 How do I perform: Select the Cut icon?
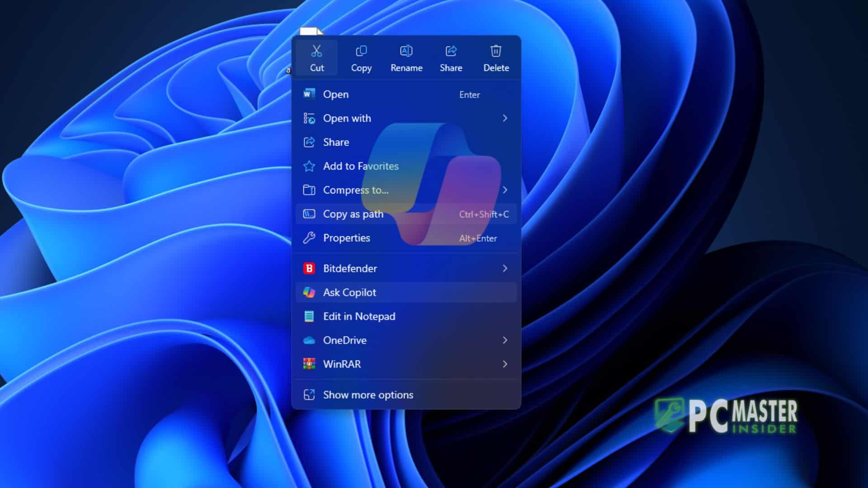tap(316, 51)
